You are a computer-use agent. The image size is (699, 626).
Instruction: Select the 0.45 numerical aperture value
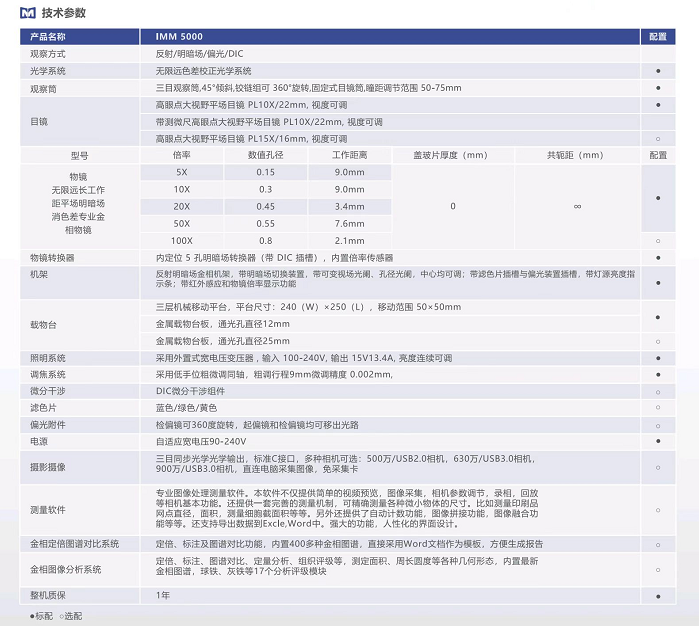[266, 206]
